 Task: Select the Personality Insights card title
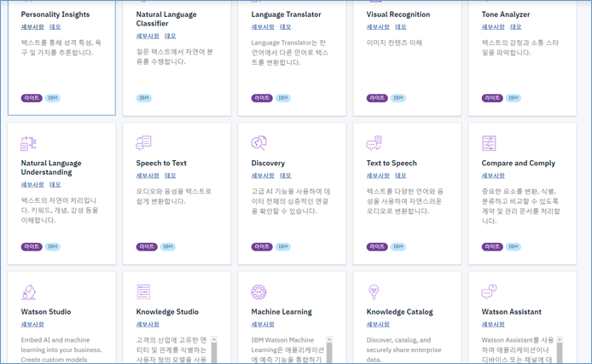[x=55, y=14]
